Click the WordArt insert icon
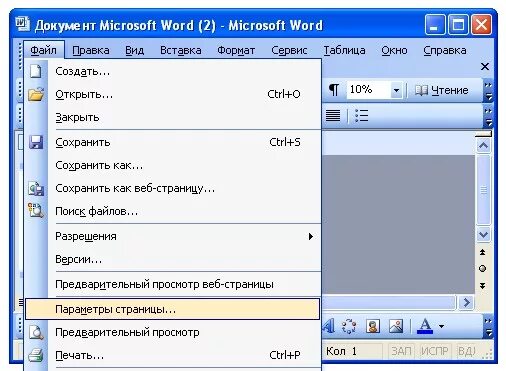 [329, 326]
